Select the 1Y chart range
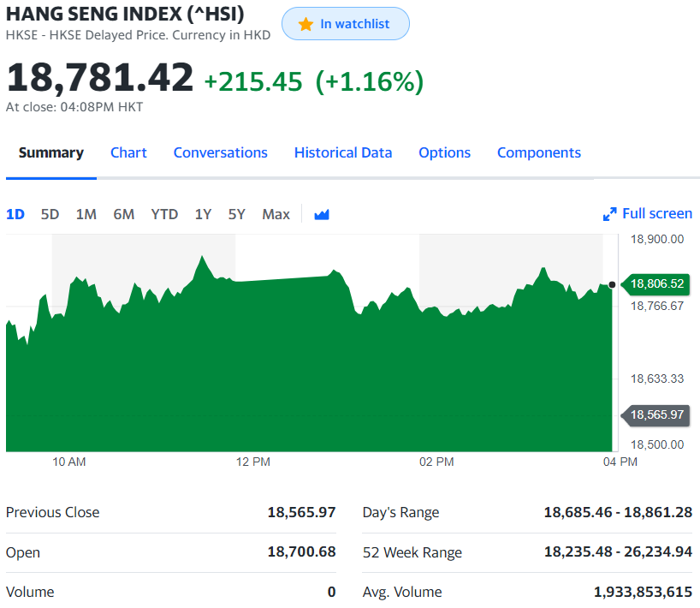Viewport: 700px width, 608px height. point(203,214)
